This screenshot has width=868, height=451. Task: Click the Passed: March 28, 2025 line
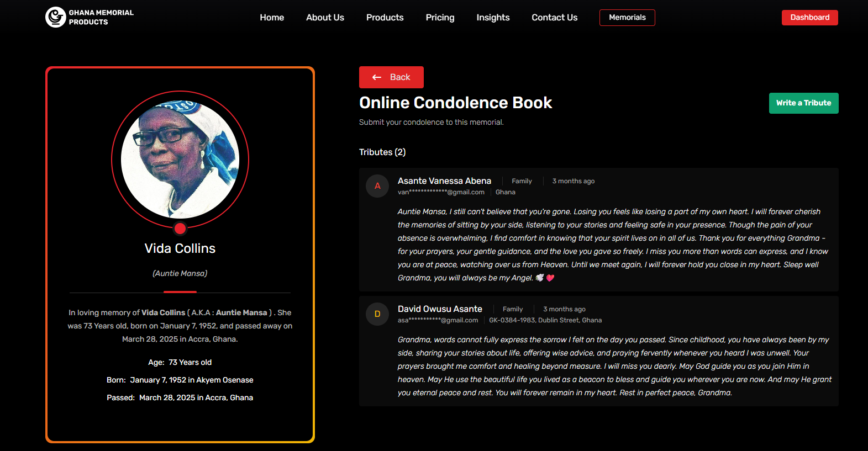pyautogui.click(x=180, y=398)
